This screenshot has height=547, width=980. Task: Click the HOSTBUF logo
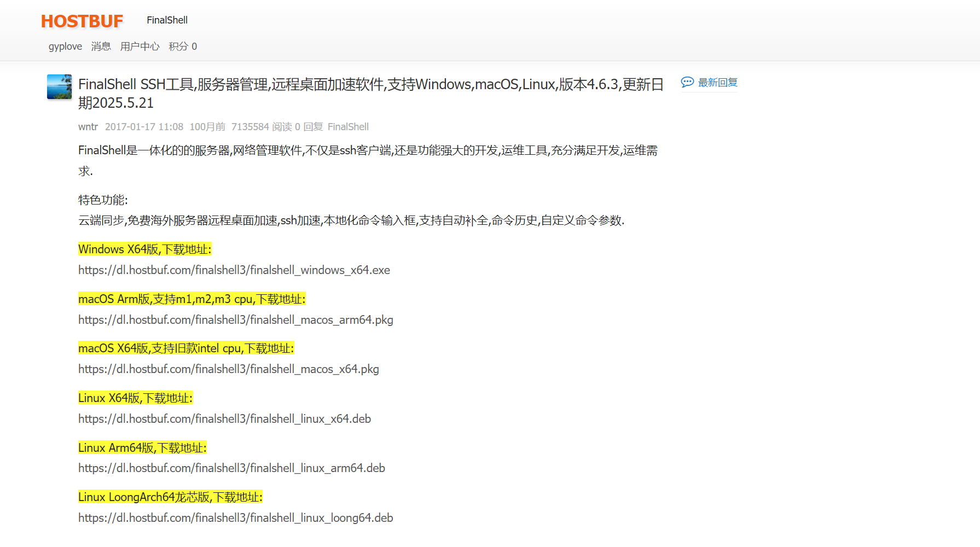coord(82,21)
